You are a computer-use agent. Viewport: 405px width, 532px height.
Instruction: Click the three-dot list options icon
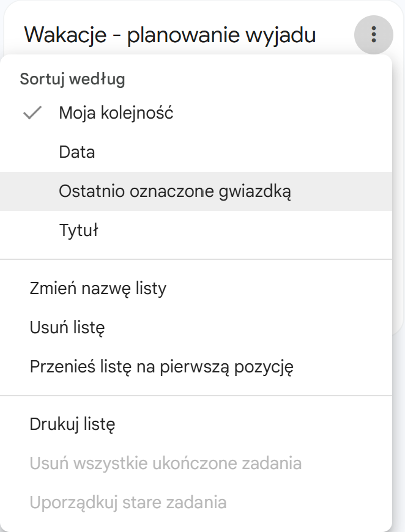(374, 35)
